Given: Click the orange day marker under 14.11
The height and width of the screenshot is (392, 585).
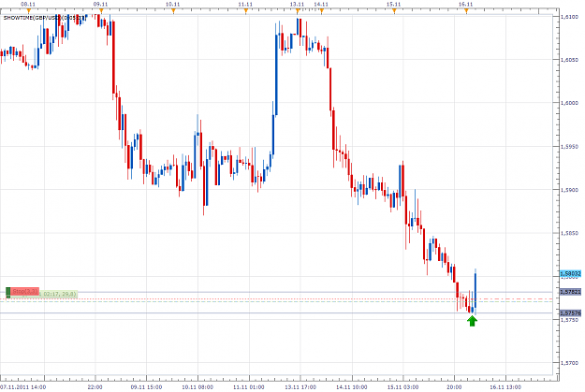Looking at the screenshot, I should click(322, 11).
